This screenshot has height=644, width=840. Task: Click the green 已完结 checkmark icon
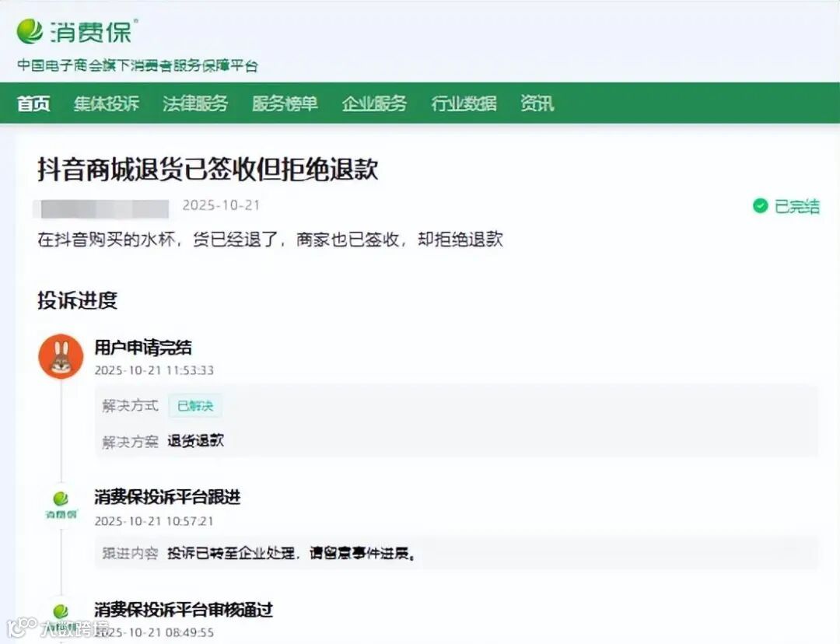[760, 206]
